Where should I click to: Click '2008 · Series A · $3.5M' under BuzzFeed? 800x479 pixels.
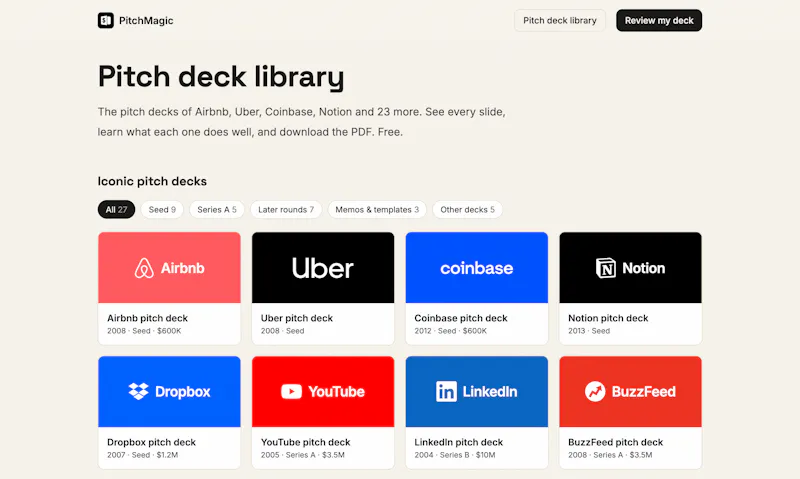(610, 455)
